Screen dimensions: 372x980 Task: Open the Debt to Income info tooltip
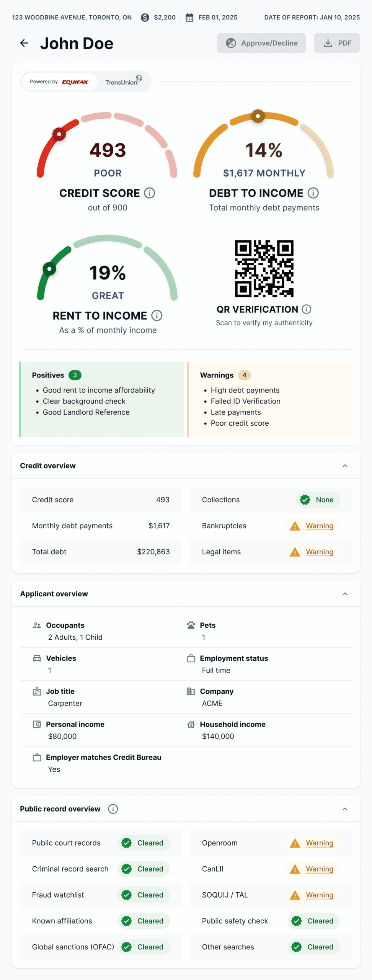(x=313, y=193)
